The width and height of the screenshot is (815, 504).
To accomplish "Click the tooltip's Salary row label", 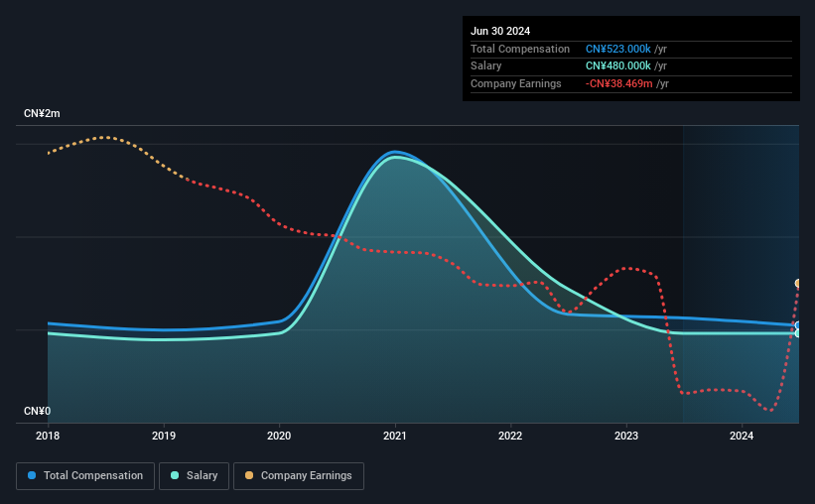I will 486,66.
